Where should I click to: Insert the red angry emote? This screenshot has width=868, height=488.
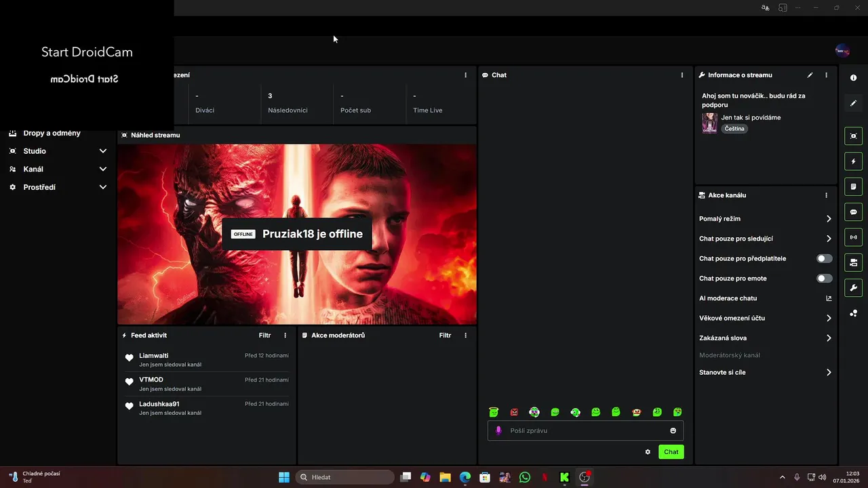click(x=514, y=412)
